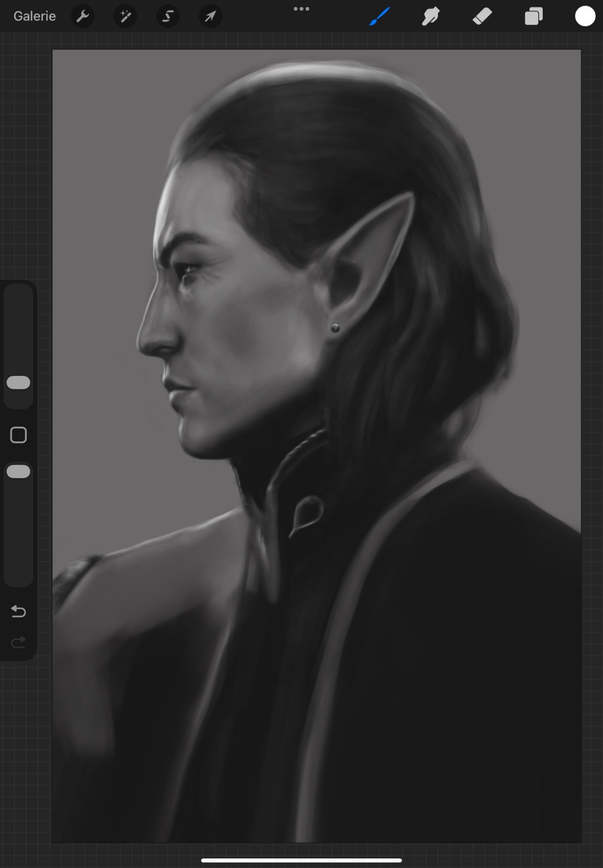This screenshot has width=603, height=868.
Task: Activate the Transform arrow tool
Action: [x=210, y=16]
